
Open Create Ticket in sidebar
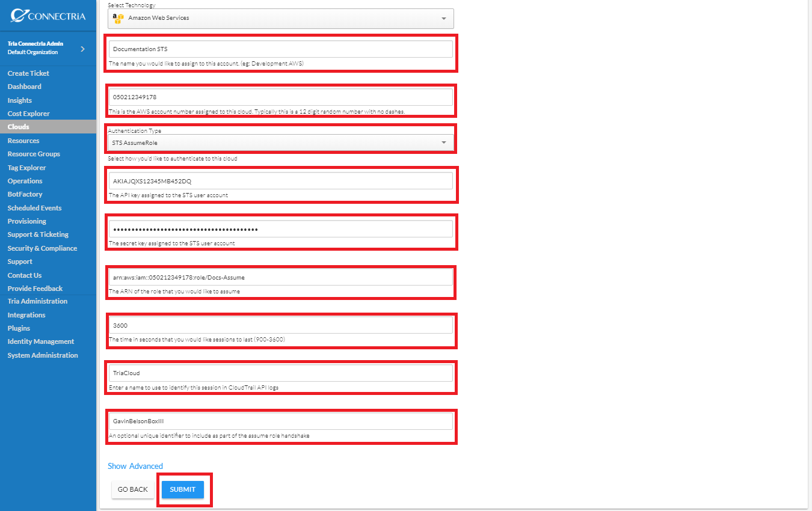[x=28, y=73]
